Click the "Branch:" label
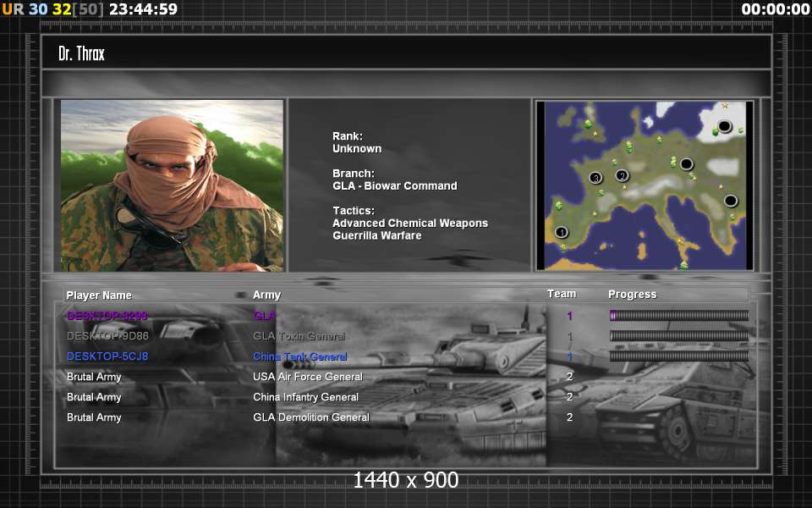The width and height of the screenshot is (812, 508). [354, 173]
